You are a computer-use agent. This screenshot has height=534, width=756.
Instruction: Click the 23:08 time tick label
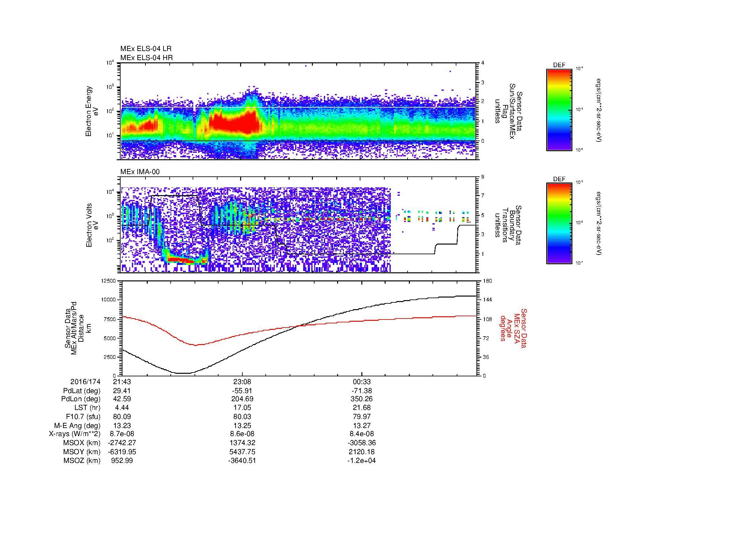pos(242,382)
